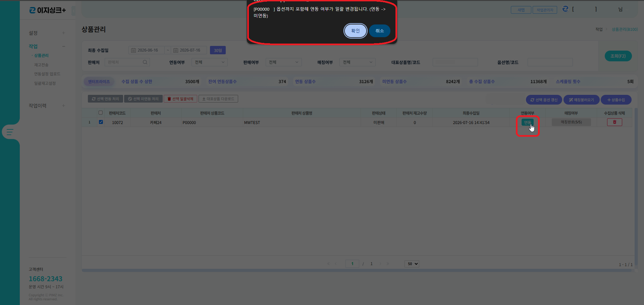Viewport: 644px width, 305px height.
Task: Uncheck the row 10072 checkbox
Action: pyautogui.click(x=101, y=122)
